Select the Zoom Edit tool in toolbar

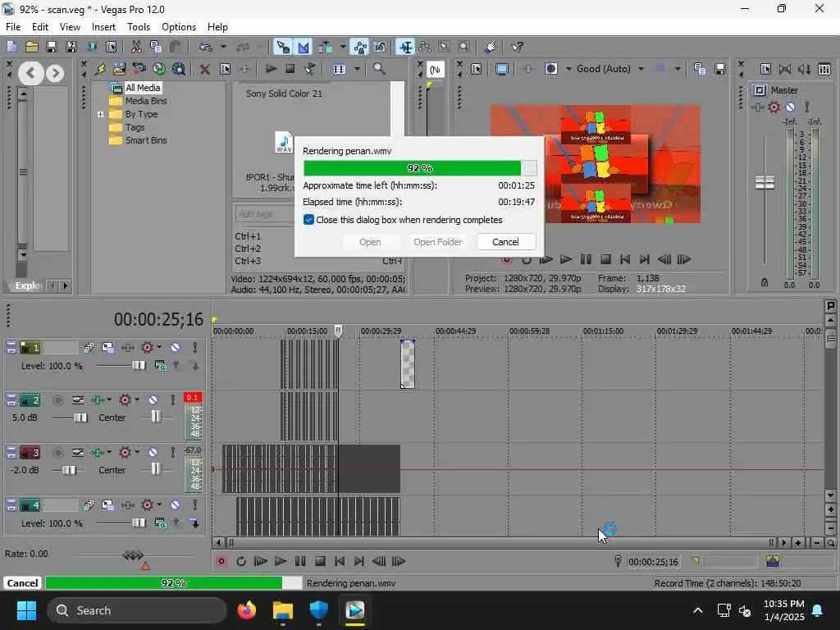coord(464,47)
